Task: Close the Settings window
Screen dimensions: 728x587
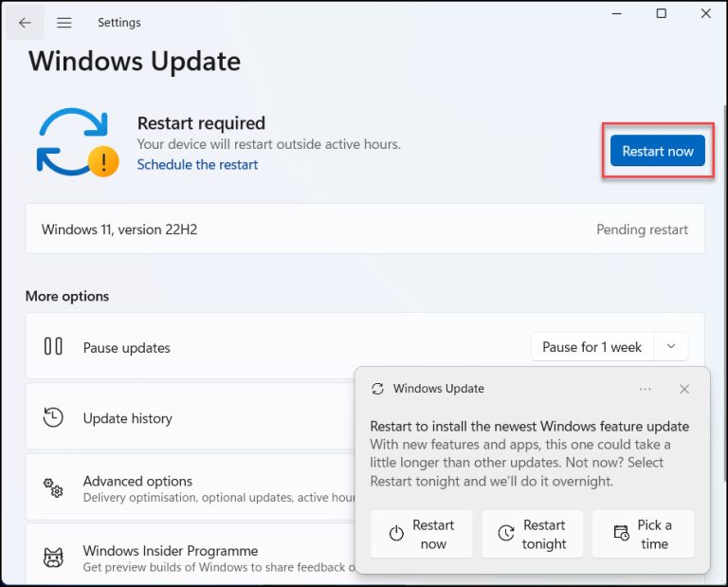Action: pos(705,13)
